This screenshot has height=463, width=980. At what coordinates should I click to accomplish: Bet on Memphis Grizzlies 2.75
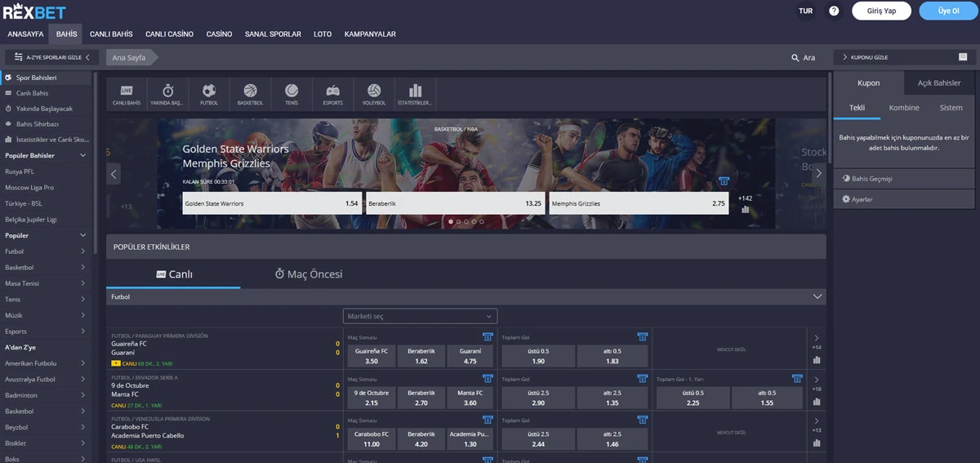click(x=639, y=203)
